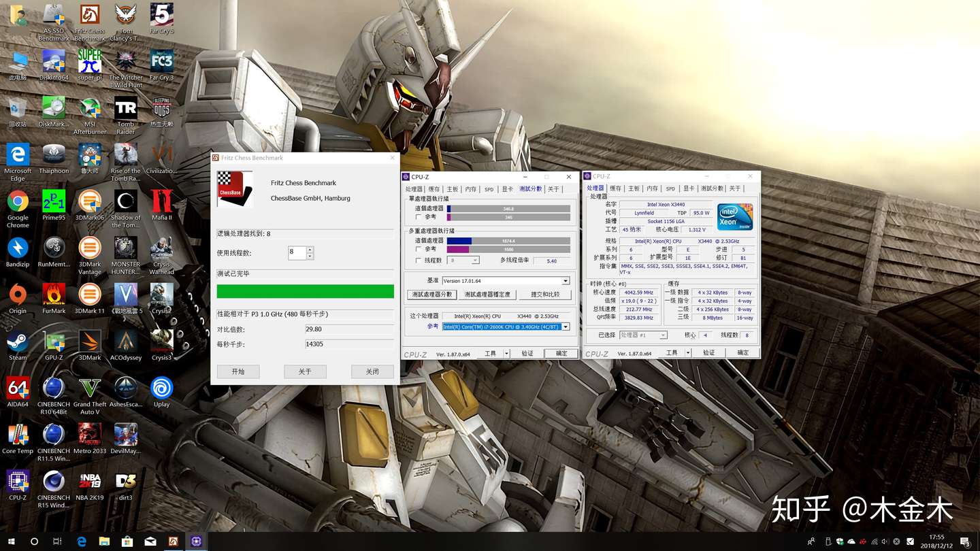Select the Mafia II desktop icon
Image resolution: width=980 pixels, height=551 pixels.
click(x=162, y=205)
